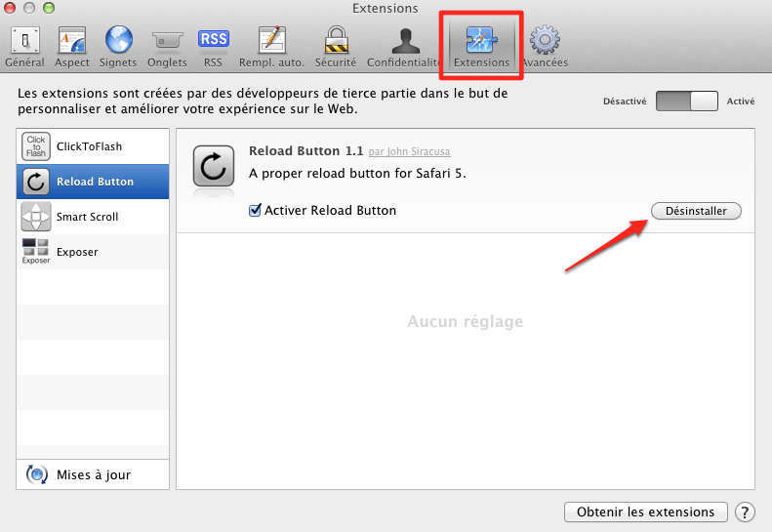772x532 pixels.
Task: Select Reload Button in the extensions list
Action: click(x=93, y=182)
